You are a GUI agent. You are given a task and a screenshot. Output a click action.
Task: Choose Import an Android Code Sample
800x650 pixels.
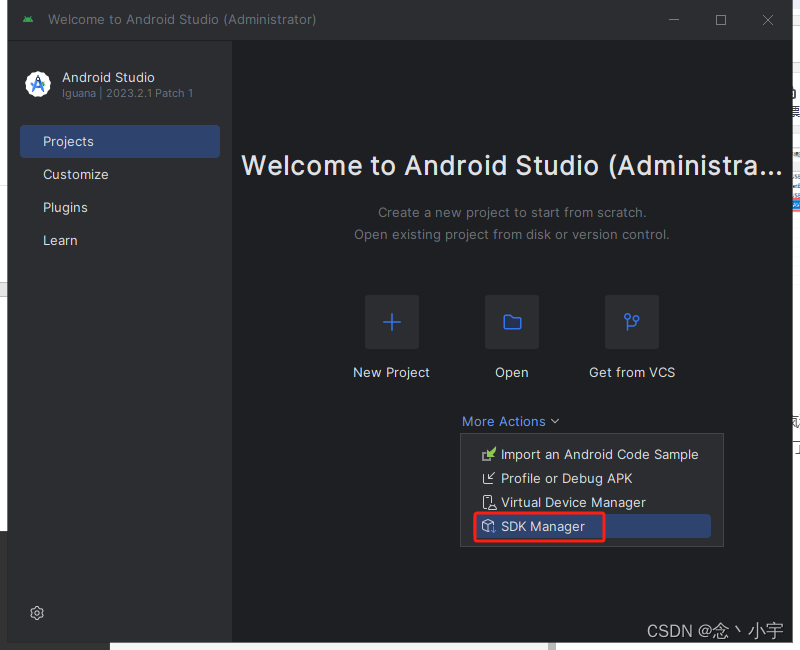point(592,454)
